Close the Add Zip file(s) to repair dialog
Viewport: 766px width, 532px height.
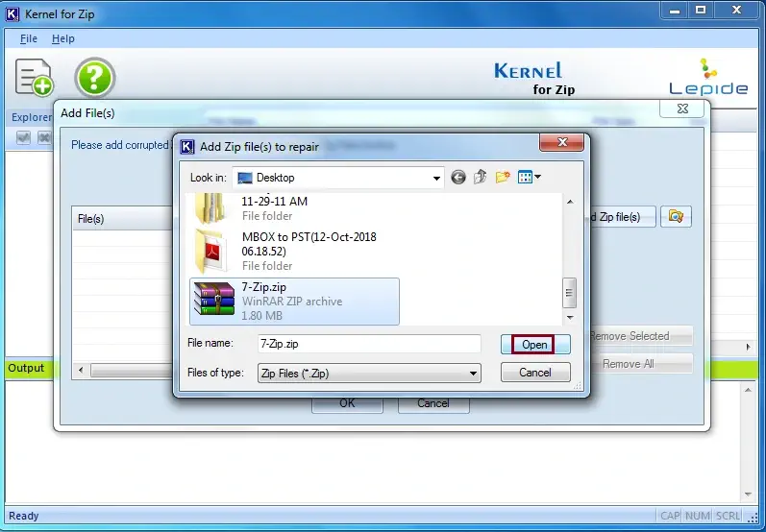tap(562, 142)
